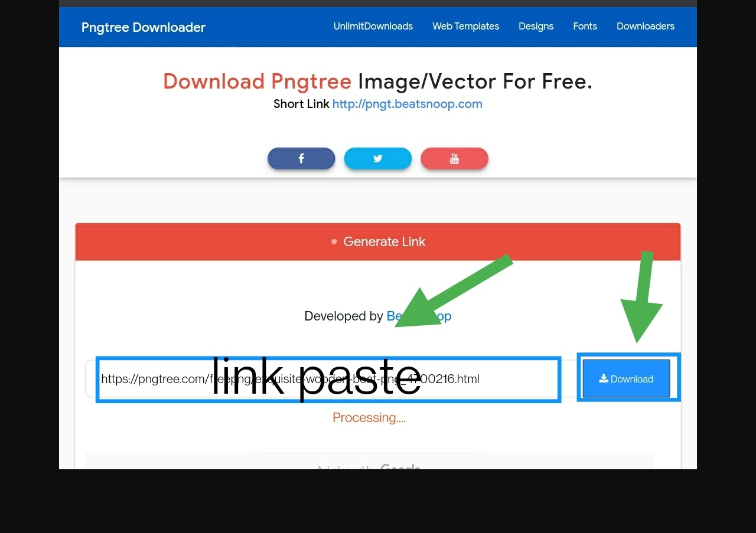The height and width of the screenshot is (533, 756).
Task: Select the Processing.... status text
Action: pyautogui.click(x=369, y=417)
